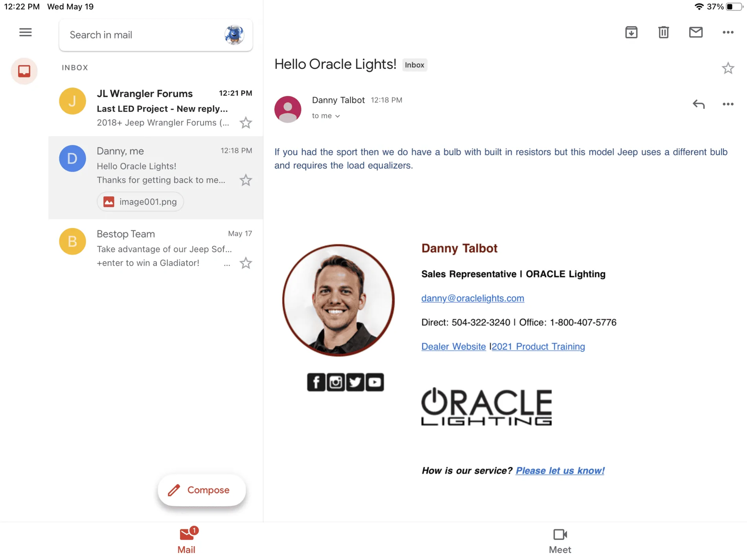Compose a new email

202,490
